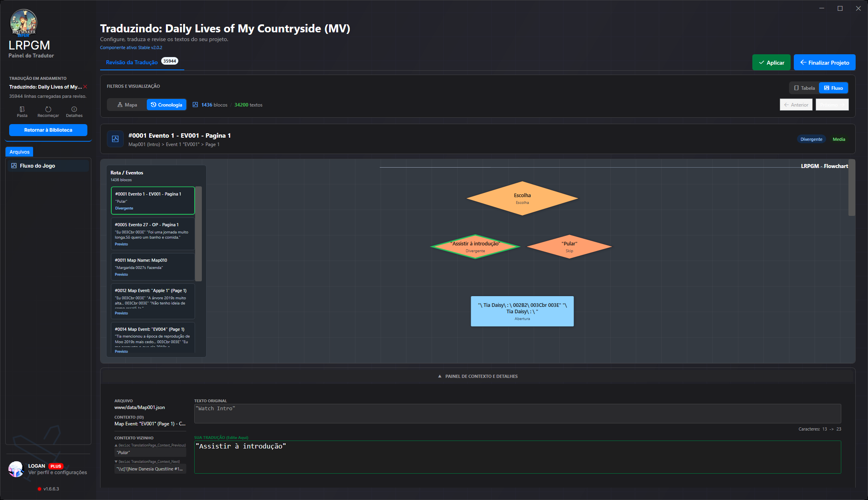Select Fluxo do Jogo in file list
The width and height of the screenshot is (868, 500).
tap(48, 166)
